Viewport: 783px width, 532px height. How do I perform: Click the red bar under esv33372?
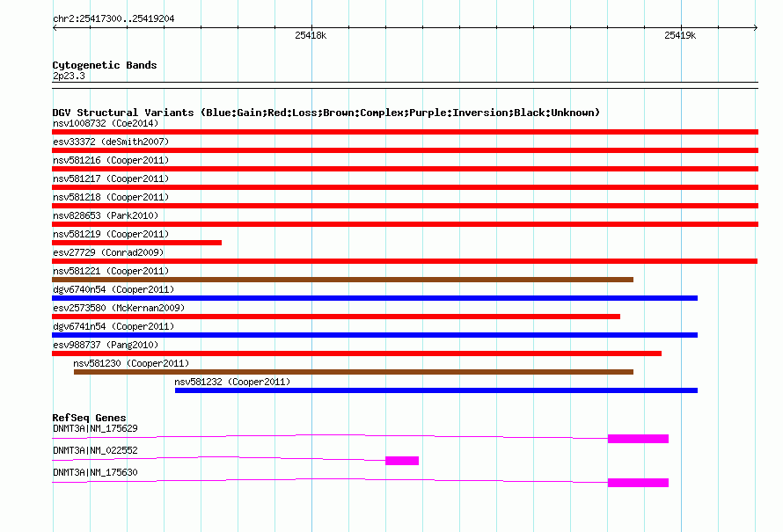(x=405, y=150)
